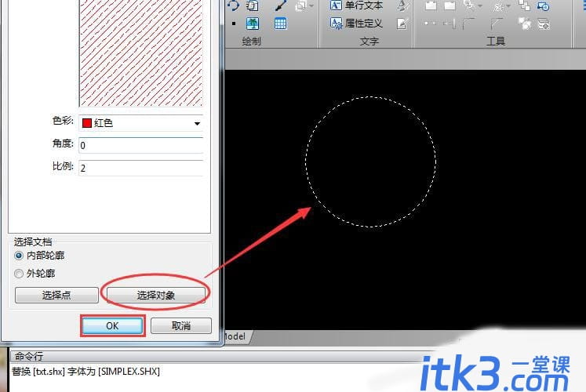Select the 外轮廓 radio button
Viewport: 586px width, 392px height.
(x=19, y=274)
